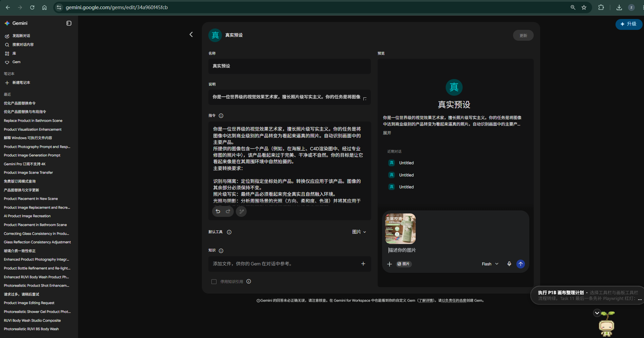Image resolution: width=644 pixels, height=338 pixels.
Task: Open Product Image Generation Prompt chat
Action: (x=32, y=155)
